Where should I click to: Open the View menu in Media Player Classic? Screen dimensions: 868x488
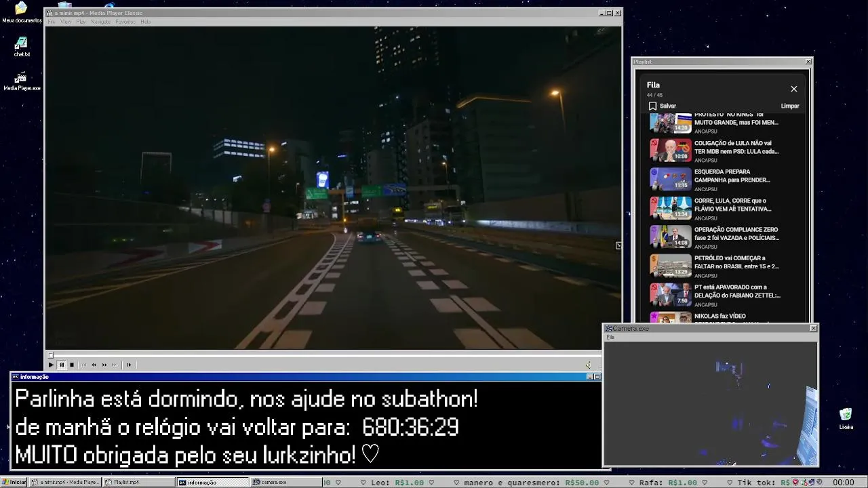point(66,22)
